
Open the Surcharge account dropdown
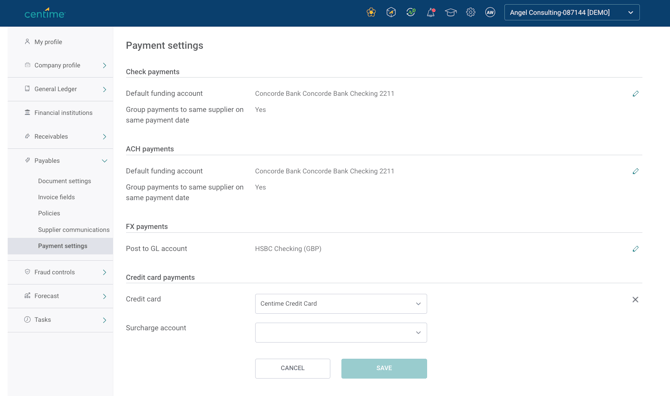(341, 332)
